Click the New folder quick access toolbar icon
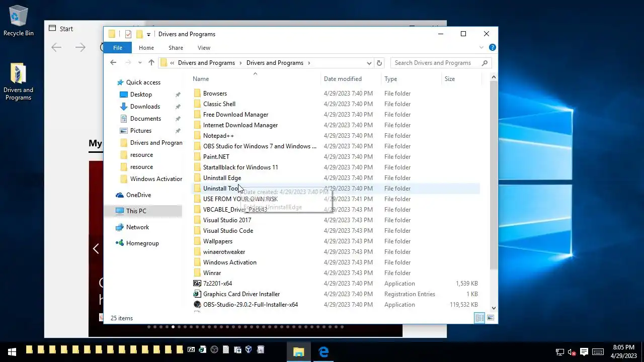Image resolution: width=644 pixels, height=362 pixels. pyautogui.click(x=139, y=34)
